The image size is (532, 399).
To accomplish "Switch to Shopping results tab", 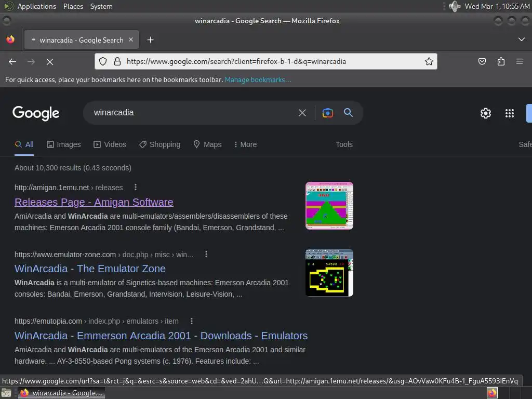I will tap(160, 144).
